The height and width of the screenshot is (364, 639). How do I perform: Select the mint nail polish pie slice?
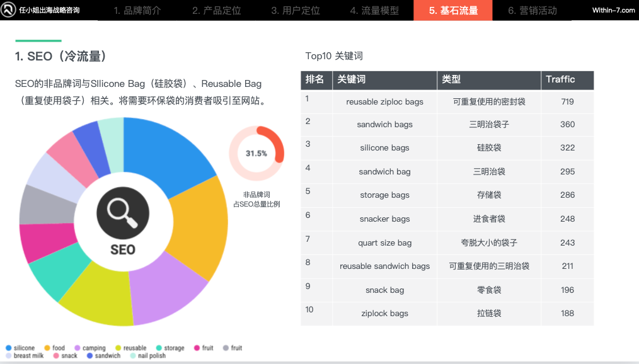point(113,142)
